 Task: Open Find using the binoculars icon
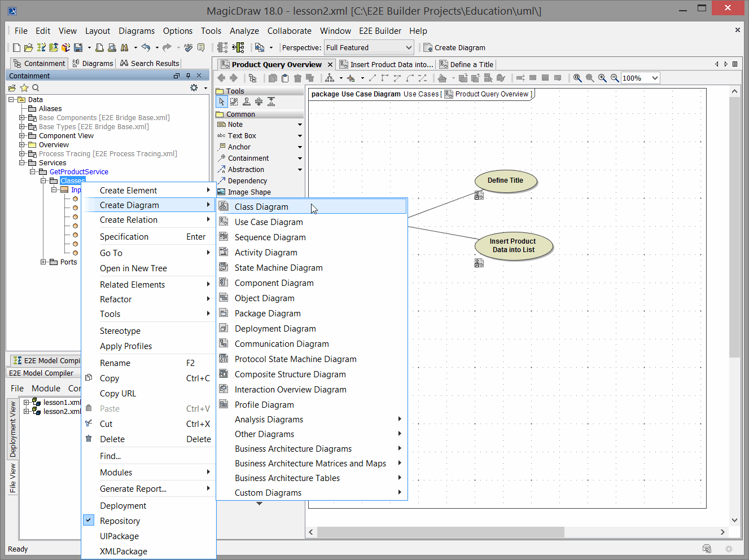tap(125, 47)
